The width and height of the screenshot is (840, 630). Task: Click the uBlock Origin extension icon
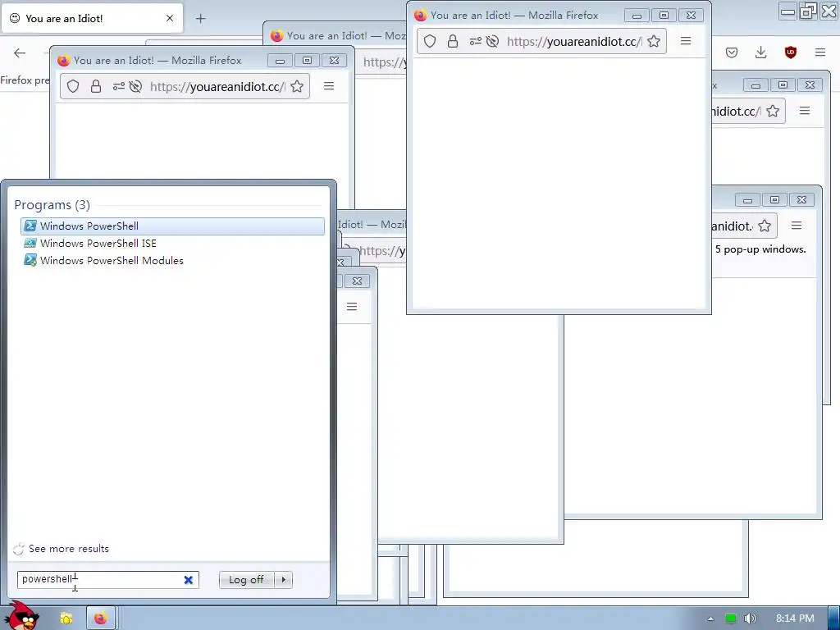click(x=791, y=52)
